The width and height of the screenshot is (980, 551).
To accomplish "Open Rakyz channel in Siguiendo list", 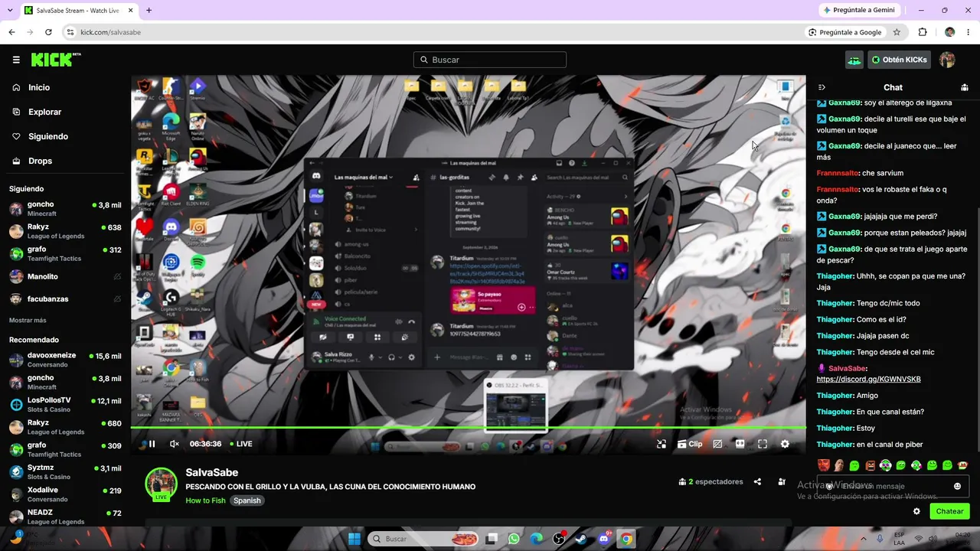I will tap(65, 231).
